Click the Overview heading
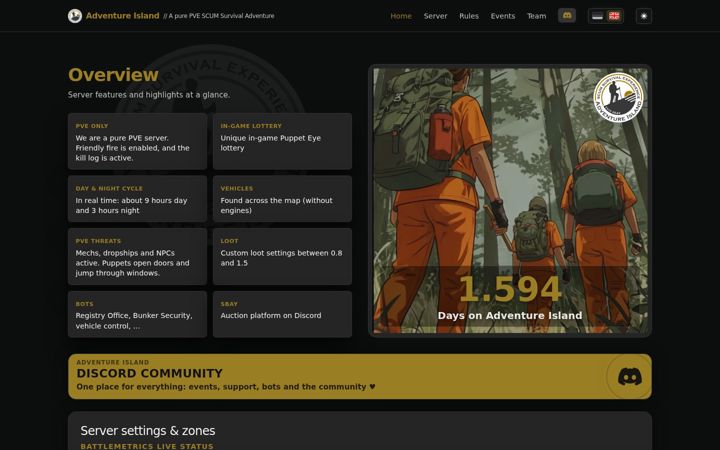Screen dimensions: 720x450 pyautogui.click(x=113, y=75)
